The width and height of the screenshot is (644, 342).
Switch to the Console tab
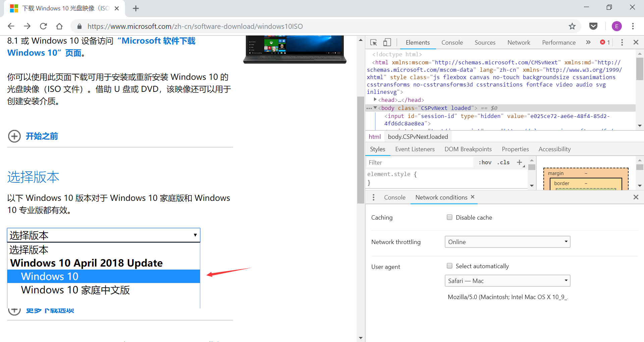pyautogui.click(x=452, y=43)
